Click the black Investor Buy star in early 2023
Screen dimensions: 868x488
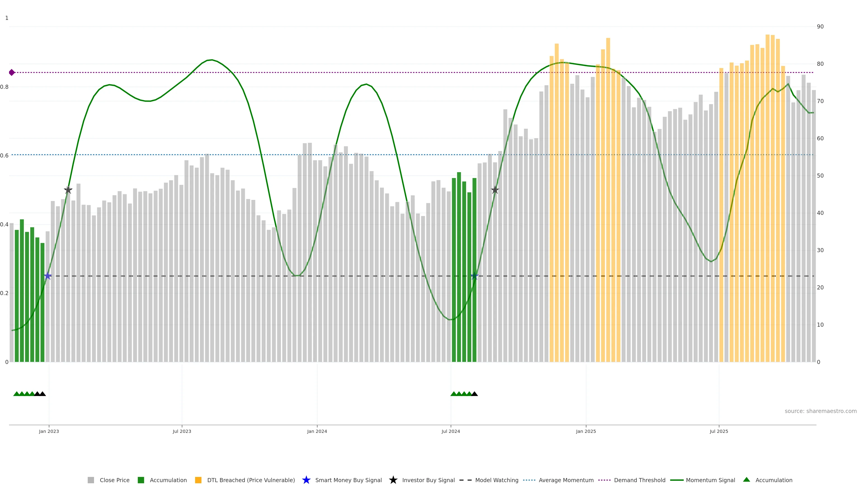pyautogui.click(x=68, y=190)
